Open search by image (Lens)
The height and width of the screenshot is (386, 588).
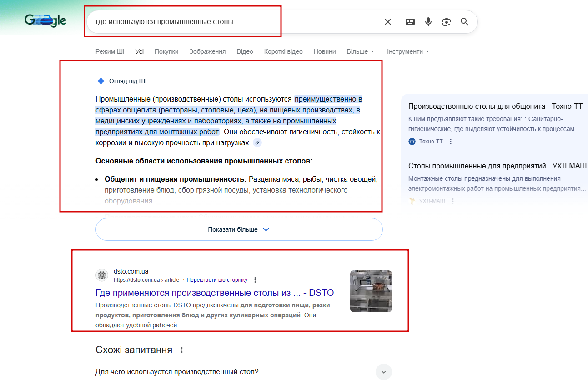447,22
